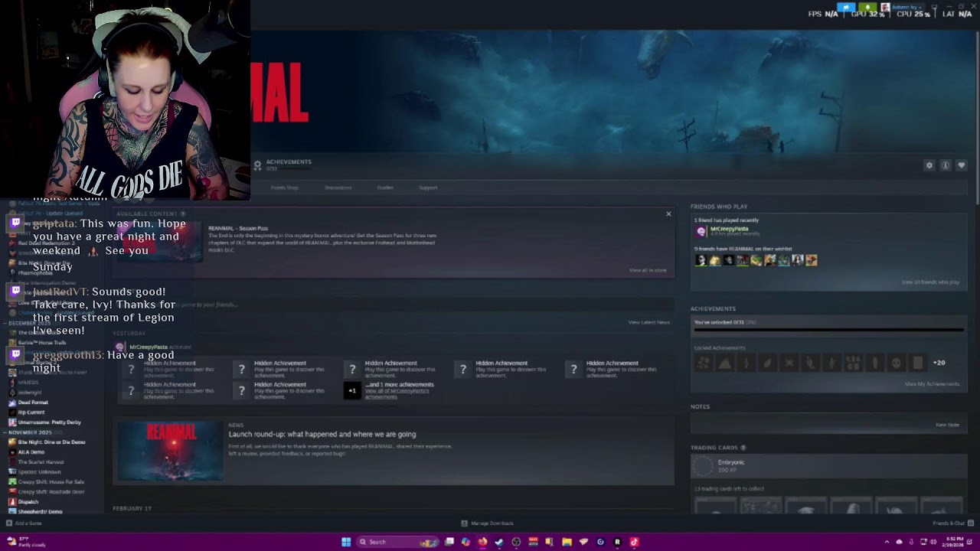The height and width of the screenshot is (551, 980).
Task: Select Dispatch in the library list
Action: [x=28, y=502]
